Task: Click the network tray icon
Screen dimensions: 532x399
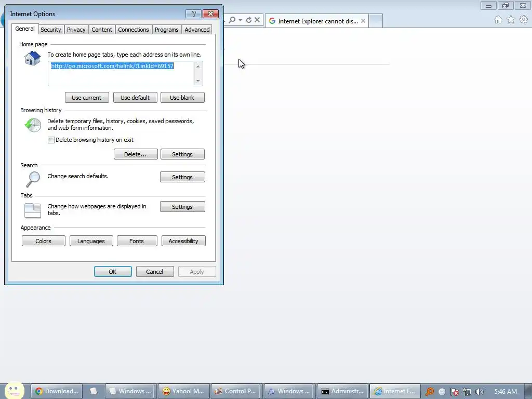Action: point(467,392)
